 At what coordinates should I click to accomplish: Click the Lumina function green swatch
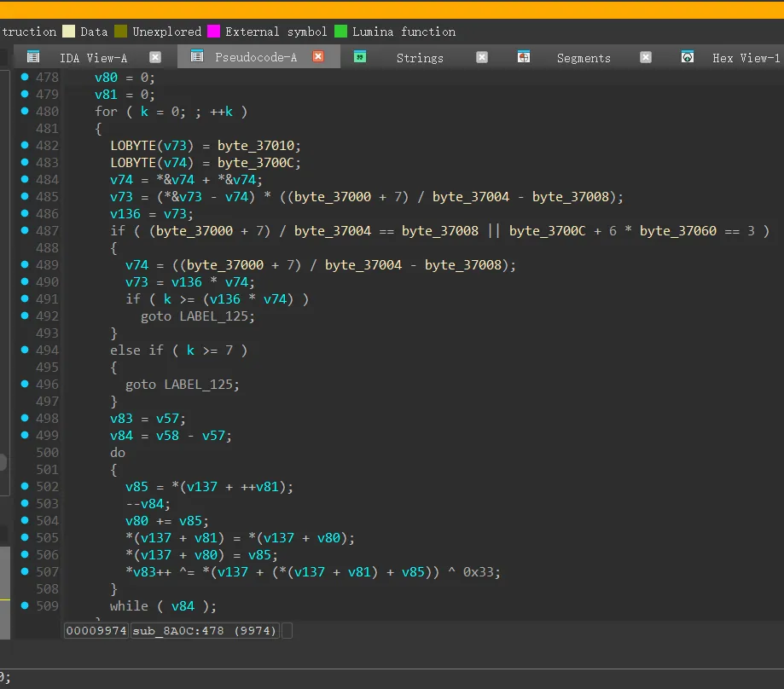point(340,32)
